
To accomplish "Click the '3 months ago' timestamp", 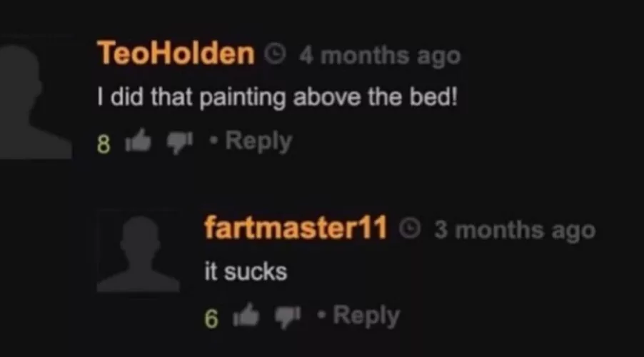I will [x=515, y=230].
